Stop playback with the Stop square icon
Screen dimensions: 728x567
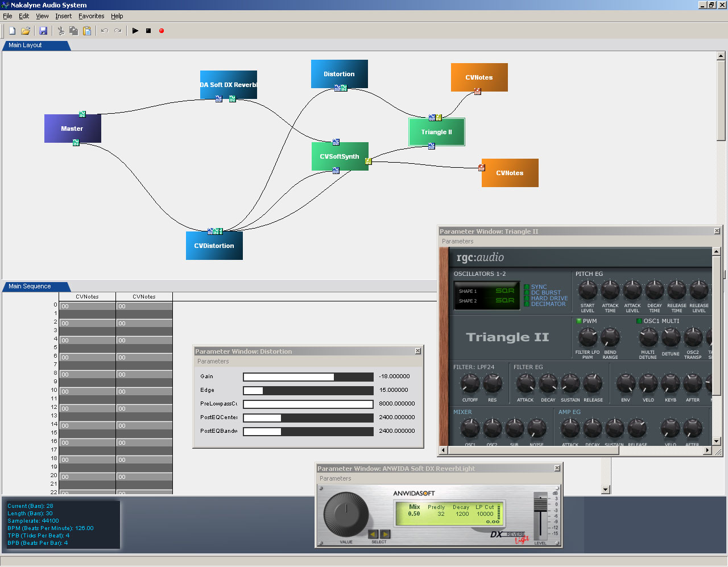tap(148, 31)
